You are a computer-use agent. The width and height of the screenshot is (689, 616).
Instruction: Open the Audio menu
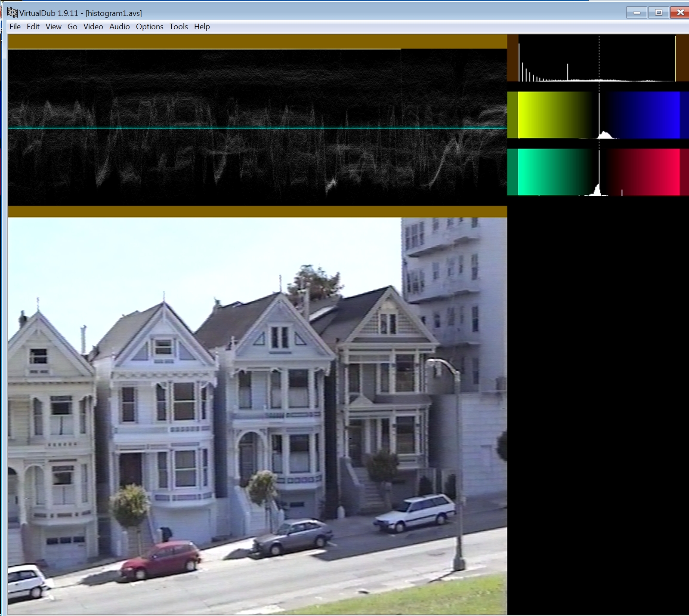(119, 27)
